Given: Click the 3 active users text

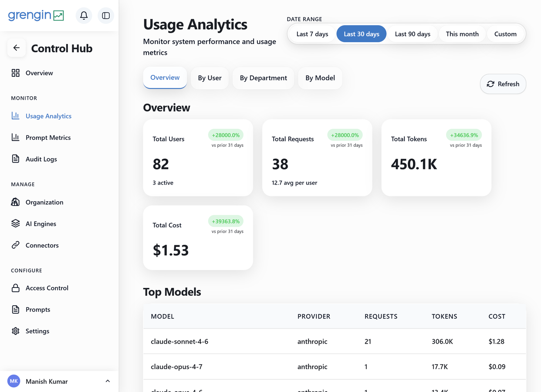Looking at the screenshot, I should pyautogui.click(x=163, y=183).
